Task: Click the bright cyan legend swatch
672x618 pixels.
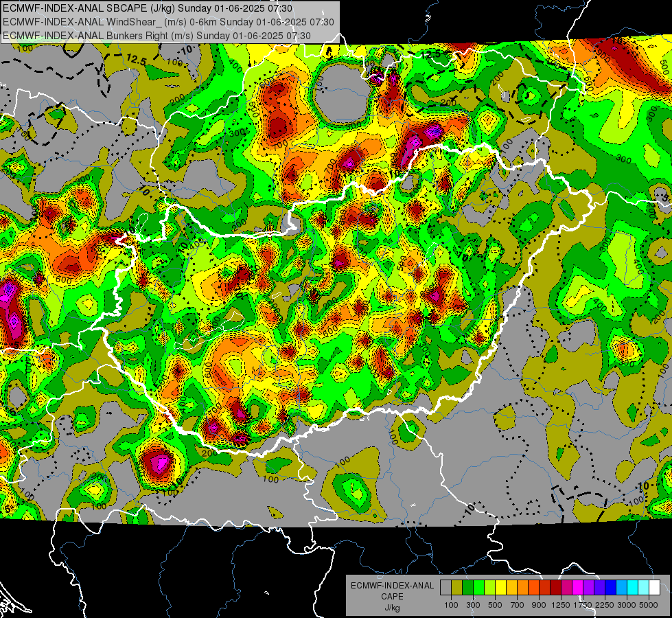Action: point(633,588)
